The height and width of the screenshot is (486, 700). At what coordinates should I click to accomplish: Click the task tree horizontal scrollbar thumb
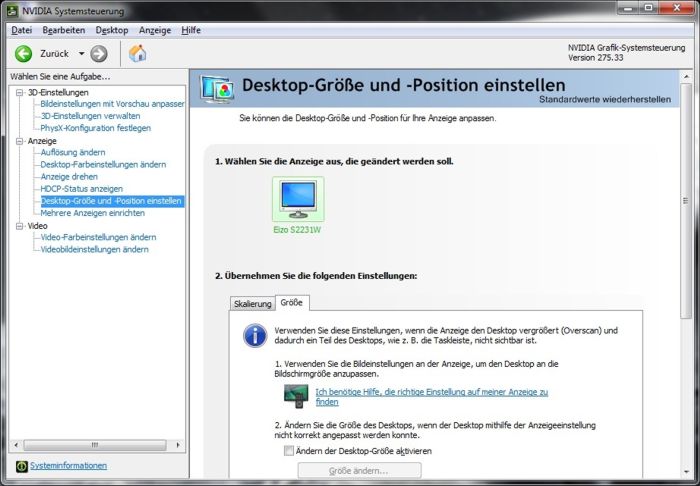tap(95, 445)
